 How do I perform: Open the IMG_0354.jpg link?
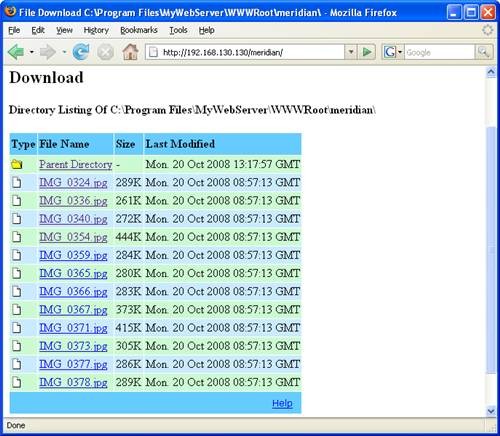pos(73,237)
